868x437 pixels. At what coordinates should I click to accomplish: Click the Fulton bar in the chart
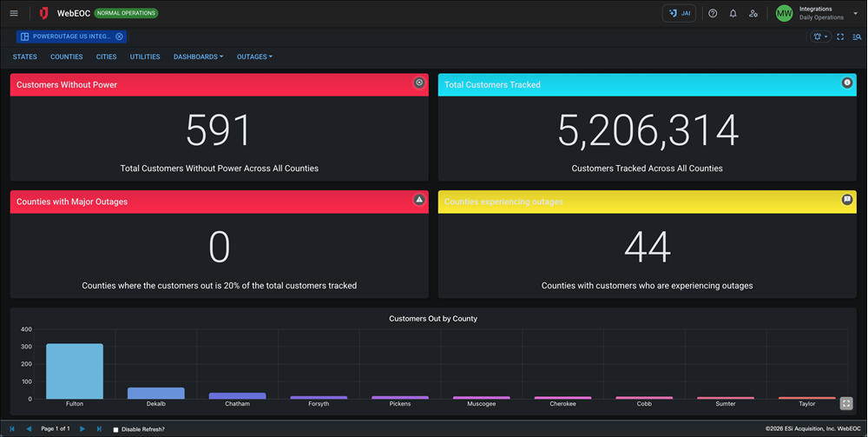pyautogui.click(x=75, y=371)
